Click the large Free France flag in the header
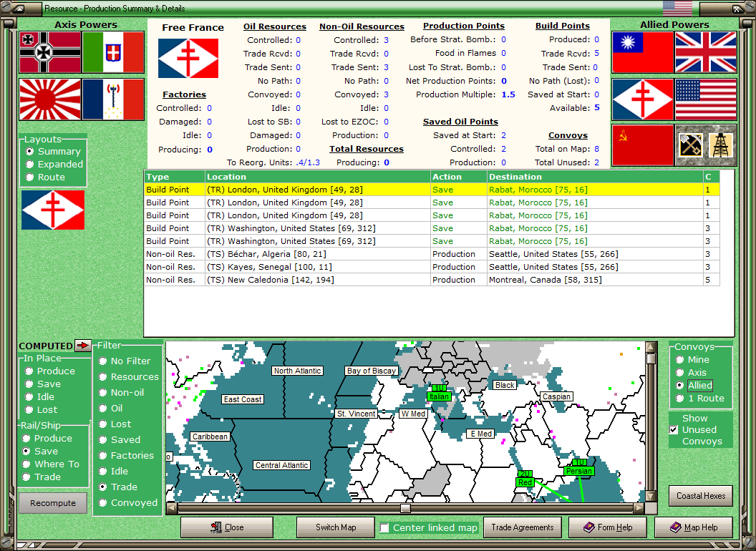This screenshot has width=756, height=551. [188, 58]
